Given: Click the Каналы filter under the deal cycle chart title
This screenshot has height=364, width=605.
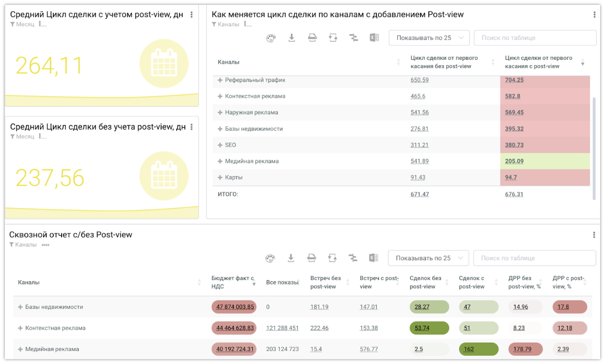Looking at the screenshot, I should [x=225, y=24].
